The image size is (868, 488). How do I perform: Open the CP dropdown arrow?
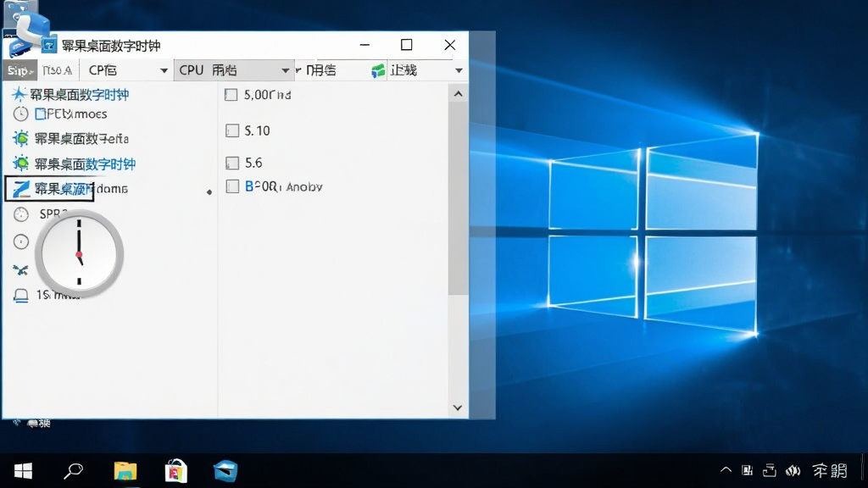point(164,71)
